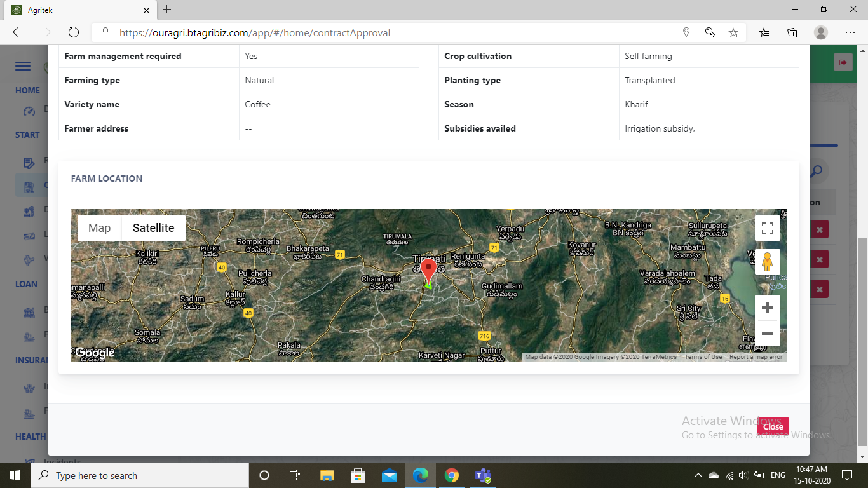The width and height of the screenshot is (868, 488).
Task: Open the hamburger sidebar menu
Action: [23, 66]
